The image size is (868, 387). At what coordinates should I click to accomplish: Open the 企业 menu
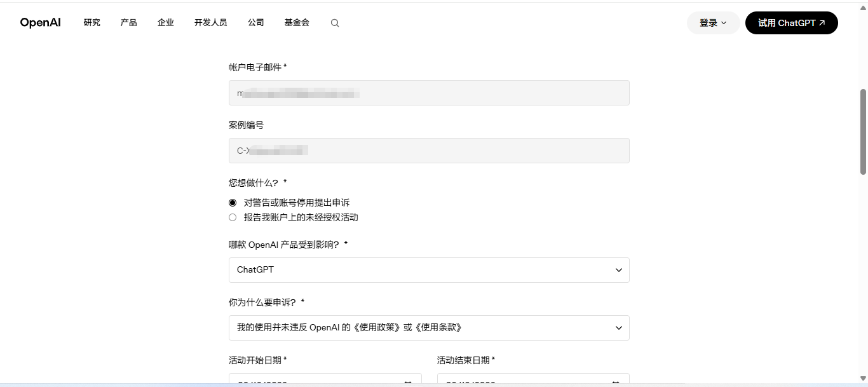pos(166,23)
